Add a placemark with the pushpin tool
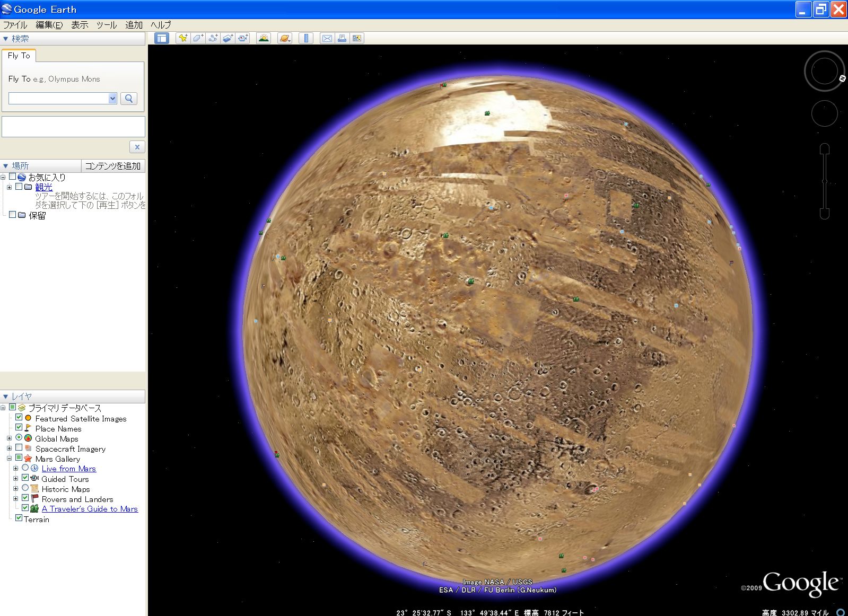The width and height of the screenshot is (848, 616). [x=183, y=38]
